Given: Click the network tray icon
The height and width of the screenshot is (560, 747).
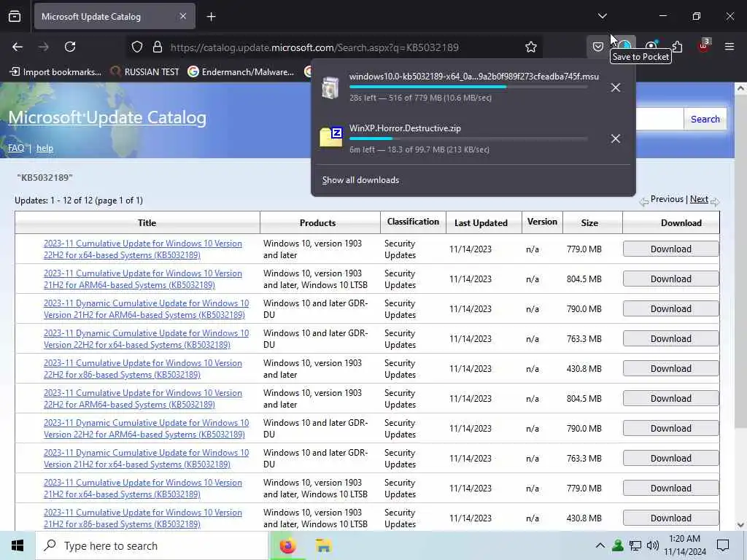Looking at the screenshot, I should (x=635, y=545).
